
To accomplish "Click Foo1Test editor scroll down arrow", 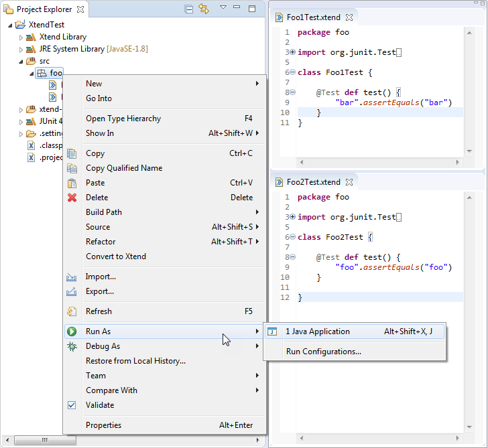I will 469,151.
